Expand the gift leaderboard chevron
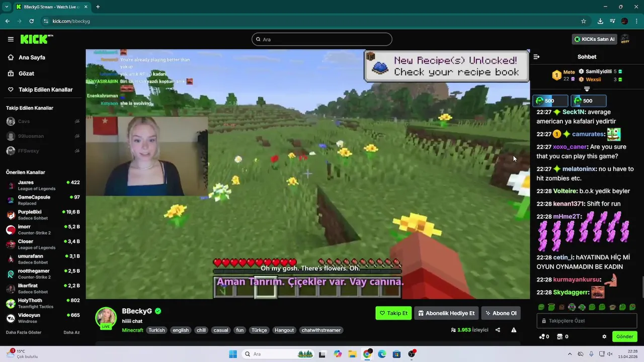 pos(587,89)
